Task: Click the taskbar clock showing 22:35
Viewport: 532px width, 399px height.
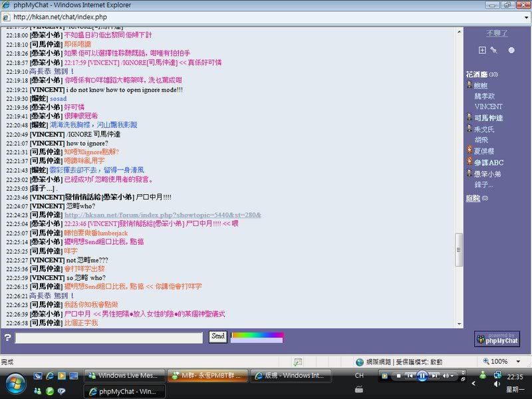Action: 515,376
